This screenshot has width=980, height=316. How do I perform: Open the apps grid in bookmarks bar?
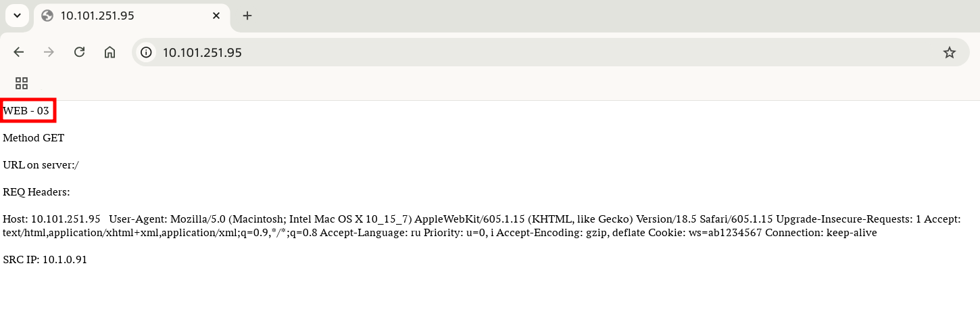coord(22,83)
